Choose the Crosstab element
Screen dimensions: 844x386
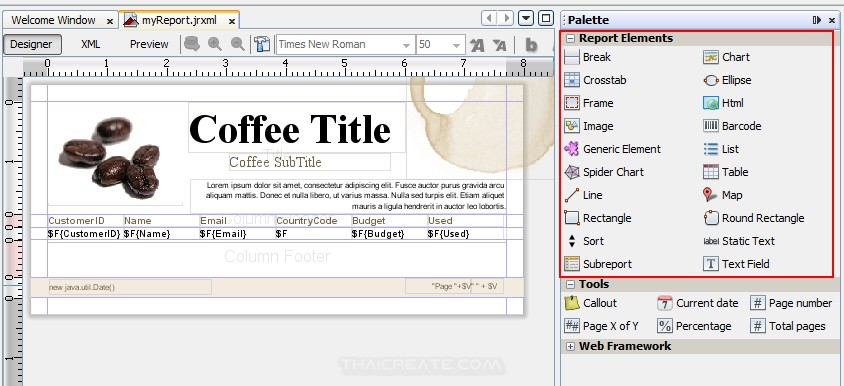coord(595,80)
